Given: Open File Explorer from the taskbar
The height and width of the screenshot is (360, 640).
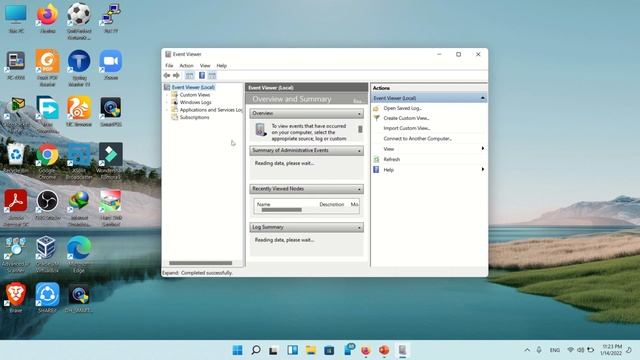Looking at the screenshot, I should tap(311, 350).
